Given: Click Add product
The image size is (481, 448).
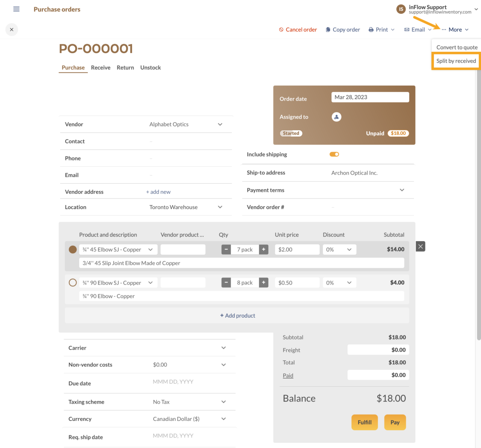Looking at the screenshot, I should pos(237,315).
